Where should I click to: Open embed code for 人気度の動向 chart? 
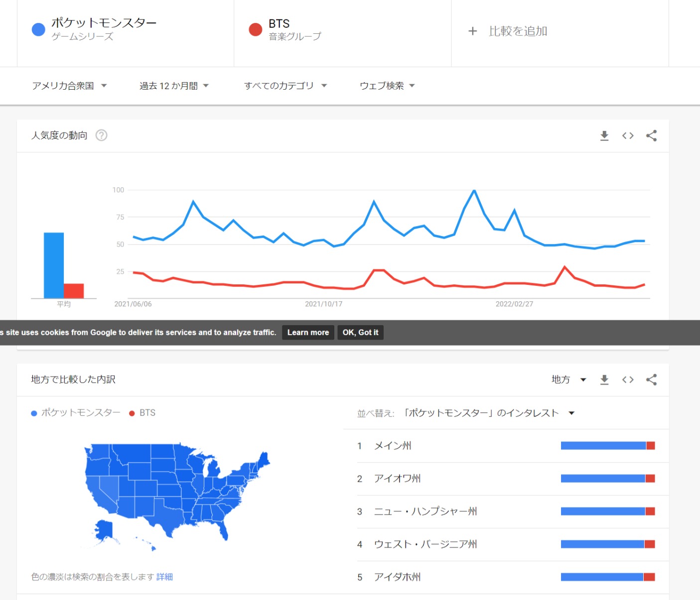pos(628,135)
